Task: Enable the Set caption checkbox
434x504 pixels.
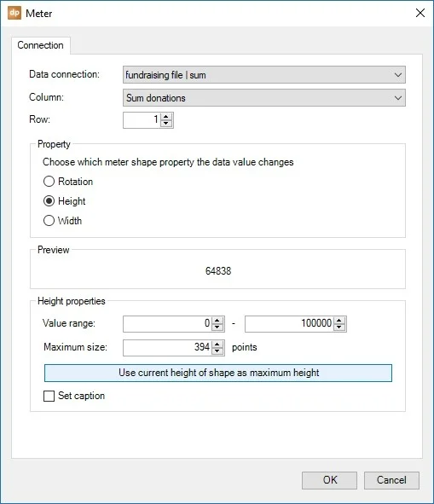Action: click(49, 396)
